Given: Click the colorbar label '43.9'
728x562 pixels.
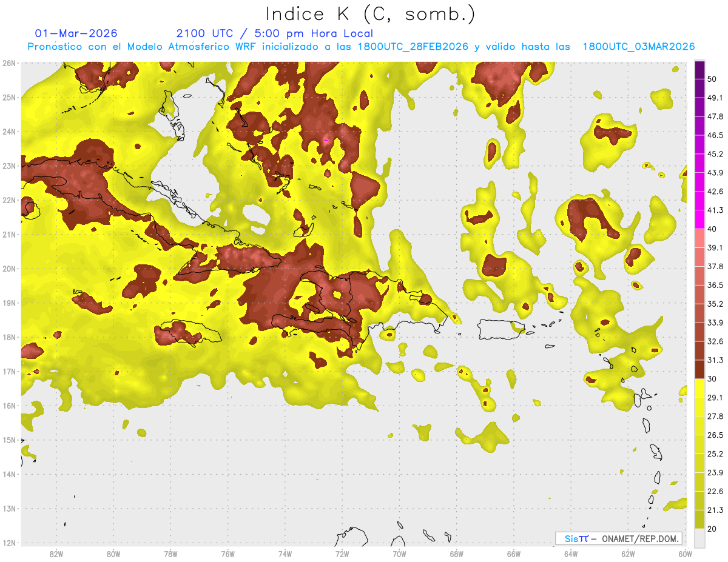Looking at the screenshot, I should 715,173.
